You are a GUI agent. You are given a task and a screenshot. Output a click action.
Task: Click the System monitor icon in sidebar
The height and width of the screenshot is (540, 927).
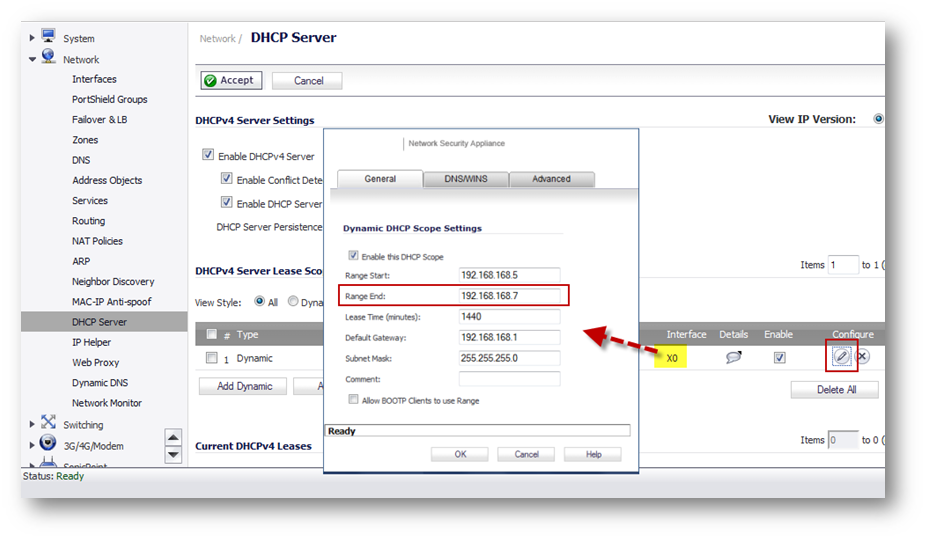(x=49, y=37)
